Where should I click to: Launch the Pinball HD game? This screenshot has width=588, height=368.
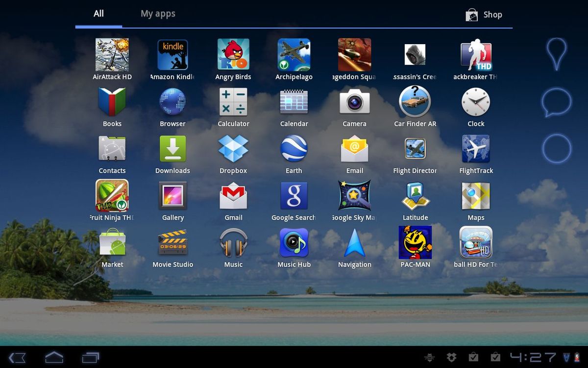click(476, 242)
